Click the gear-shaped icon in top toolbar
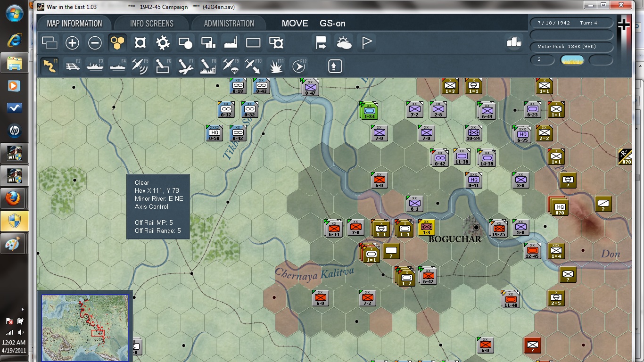Viewport: 644px width, 362px height. (x=163, y=43)
